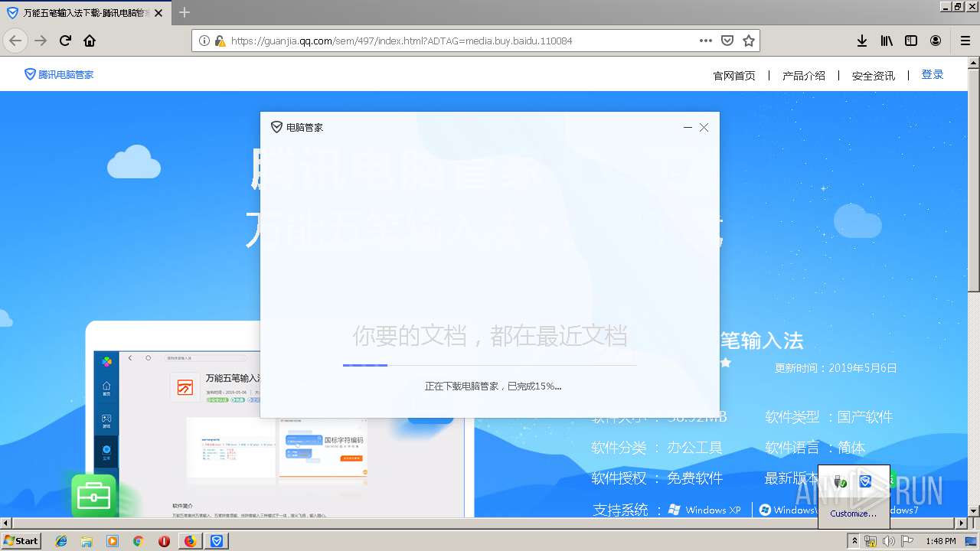
Task: Show site information for guanjia.qq.com
Action: coord(204,41)
